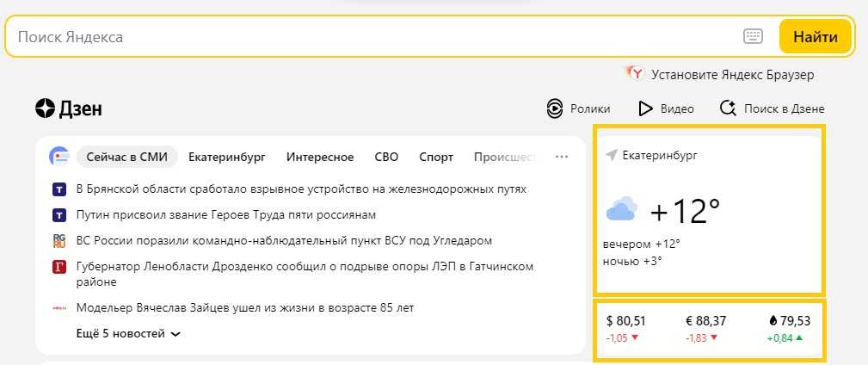
Task: Click the cloudy weather icon
Action: click(621, 210)
